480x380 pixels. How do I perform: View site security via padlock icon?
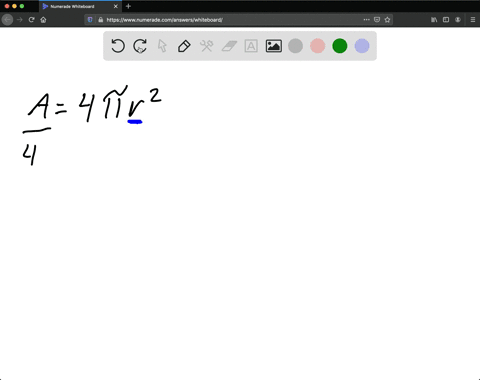click(101, 20)
